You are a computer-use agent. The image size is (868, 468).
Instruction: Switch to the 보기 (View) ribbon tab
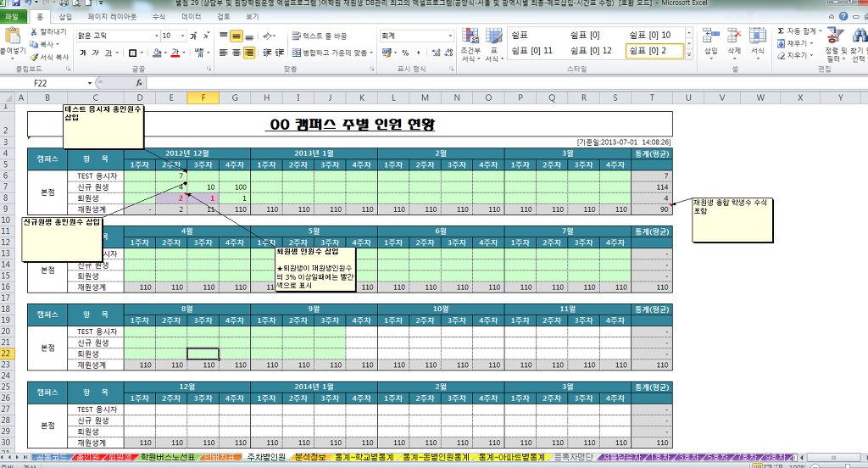(x=253, y=17)
